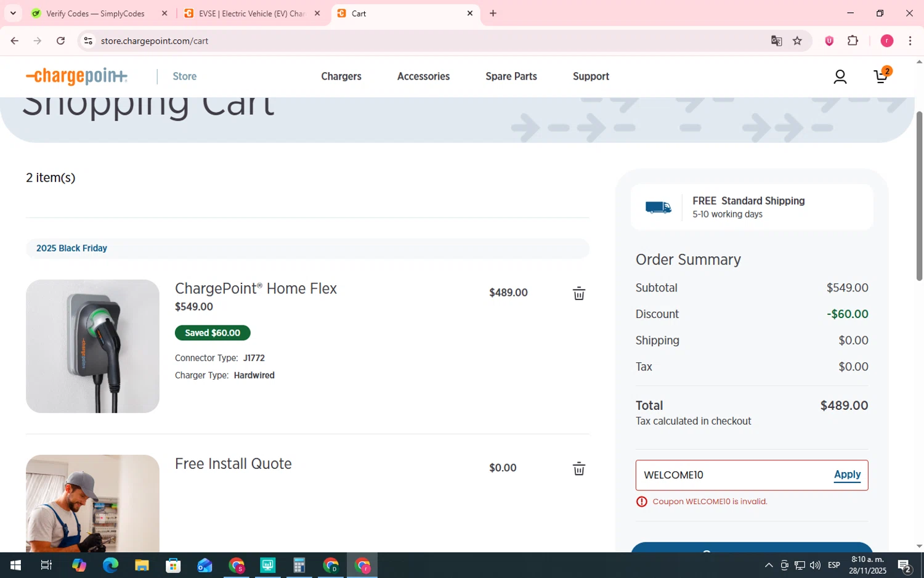Go back with the browser back arrow
924x578 pixels.
pyautogui.click(x=14, y=41)
